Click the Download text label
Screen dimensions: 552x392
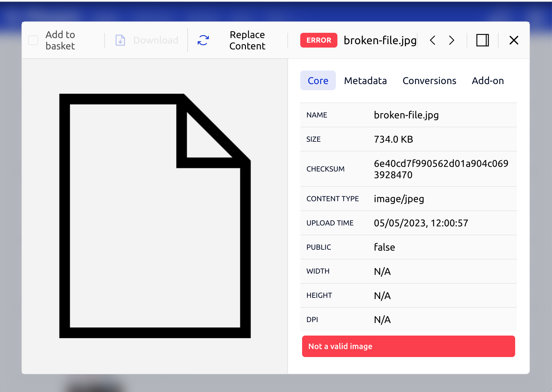point(156,40)
